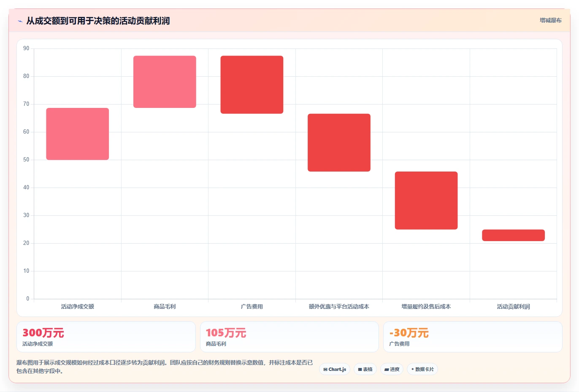Select the 表格 chip
The width and height of the screenshot is (579, 392).
365,369
